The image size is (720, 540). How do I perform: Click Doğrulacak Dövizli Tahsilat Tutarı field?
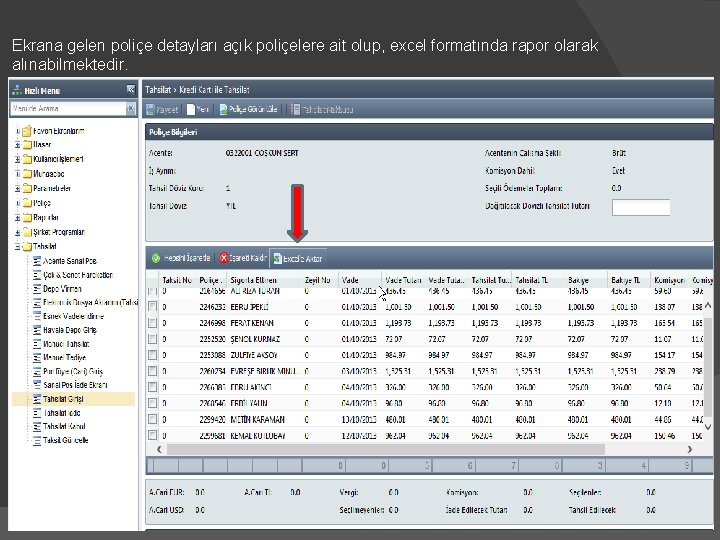pyautogui.click(x=641, y=207)
